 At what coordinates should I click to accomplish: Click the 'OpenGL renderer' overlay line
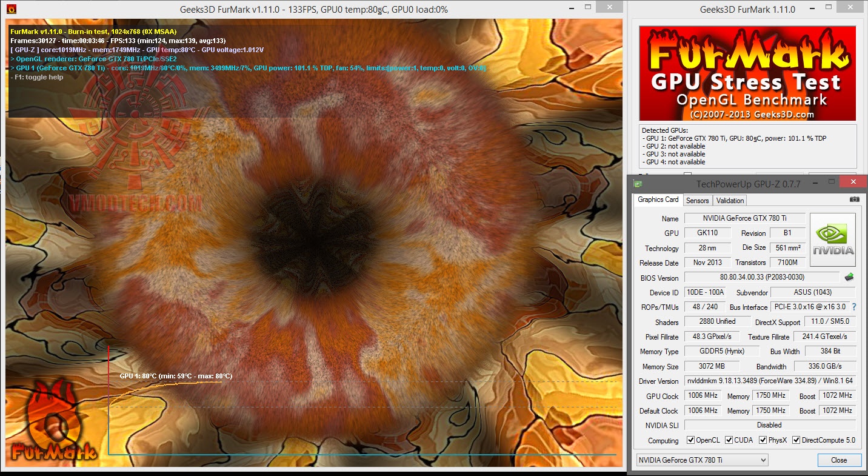click(x=94, y=59)
